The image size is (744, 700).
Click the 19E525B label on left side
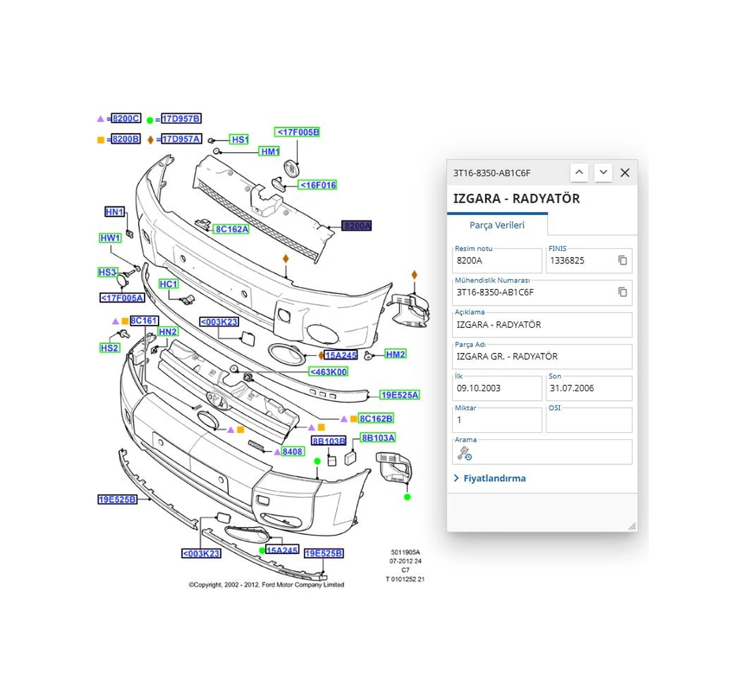click(x=117, y=499)
